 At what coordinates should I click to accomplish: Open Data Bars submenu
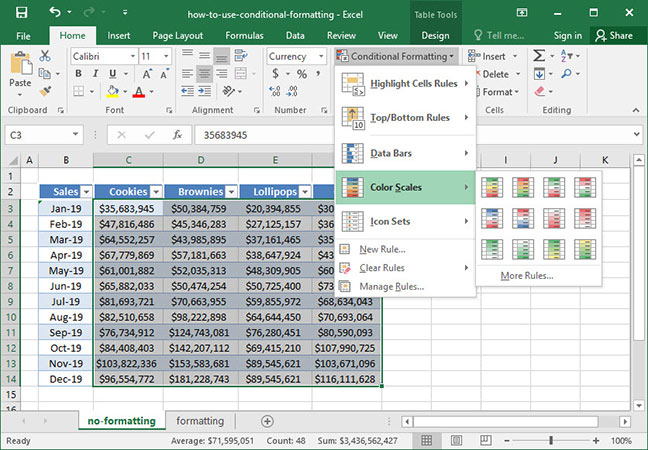[405, 153]
